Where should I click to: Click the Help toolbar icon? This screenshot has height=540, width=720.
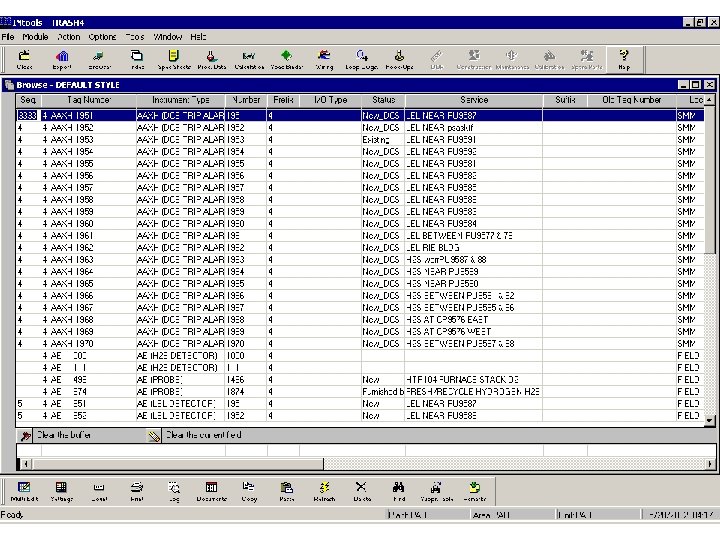pyautogui.click(x=624, y=60)
